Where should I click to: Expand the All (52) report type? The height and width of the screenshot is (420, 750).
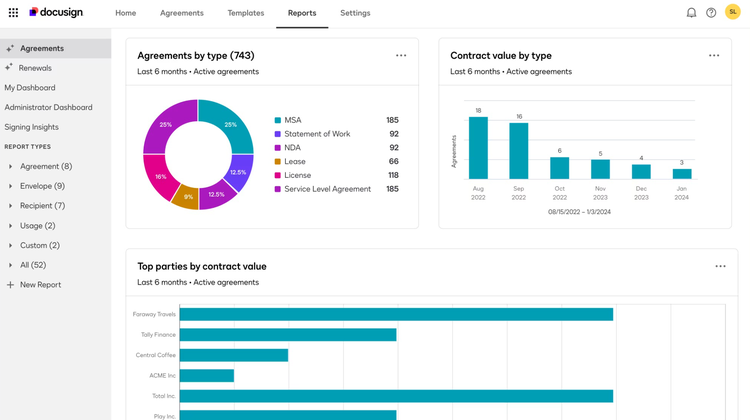pyautogui.click(x=33, y=265)
